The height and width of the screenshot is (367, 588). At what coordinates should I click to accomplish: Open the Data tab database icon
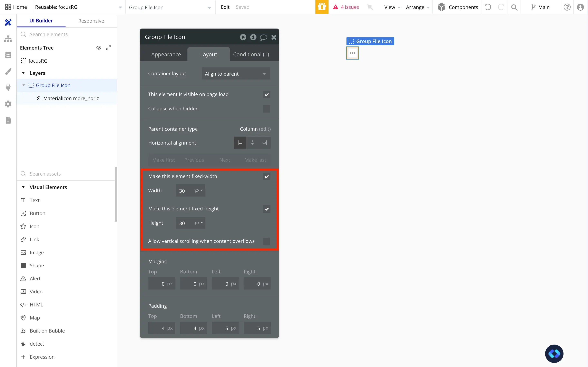[8, 55]
